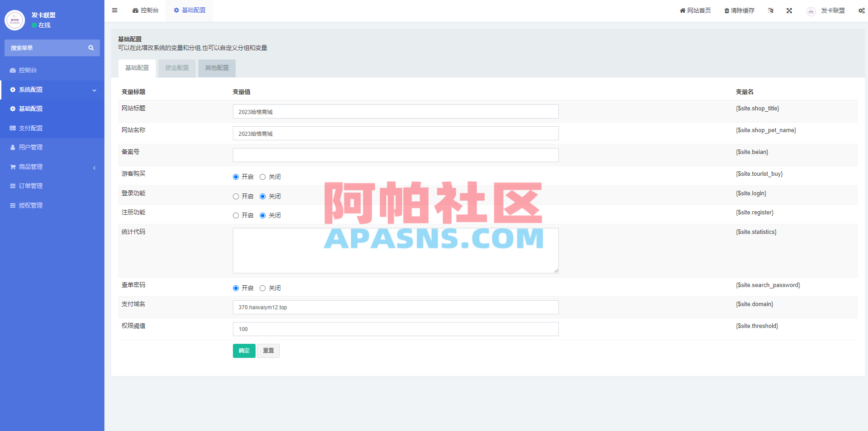
Task: Open the 网站首页 home icon
Action: tap(695, 10)
